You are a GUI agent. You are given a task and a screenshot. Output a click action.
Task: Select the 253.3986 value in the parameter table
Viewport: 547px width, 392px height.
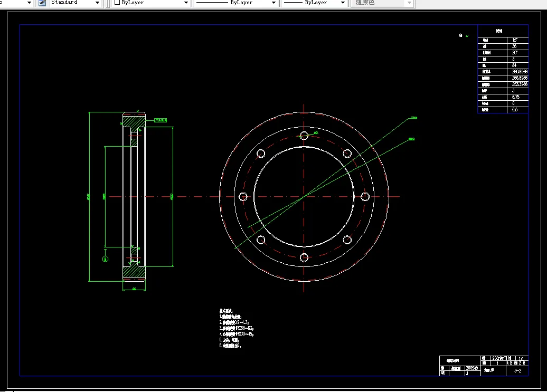520,84
